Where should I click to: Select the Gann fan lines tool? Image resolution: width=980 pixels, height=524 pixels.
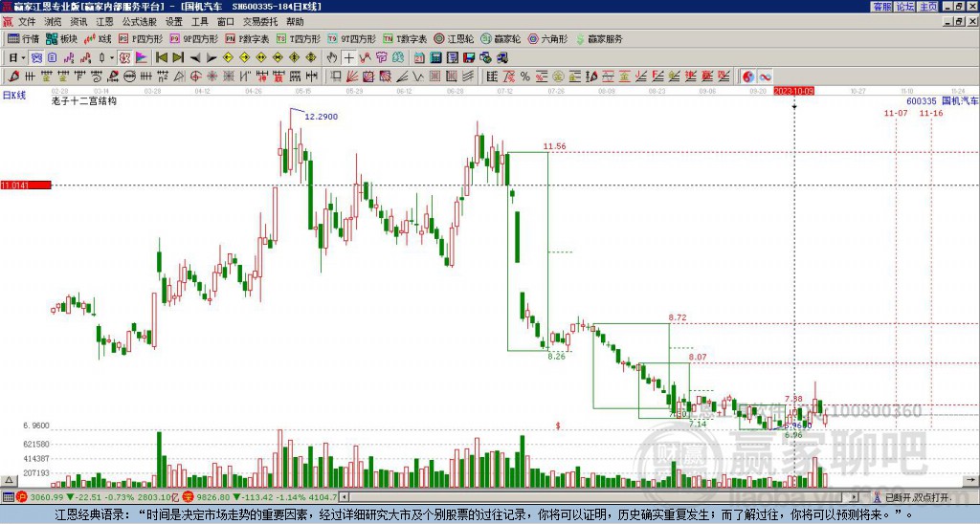[x=352, y=76]
